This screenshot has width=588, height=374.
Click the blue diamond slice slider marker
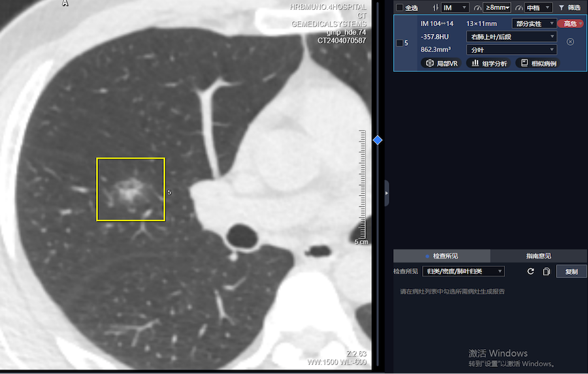tap(377, 140)
